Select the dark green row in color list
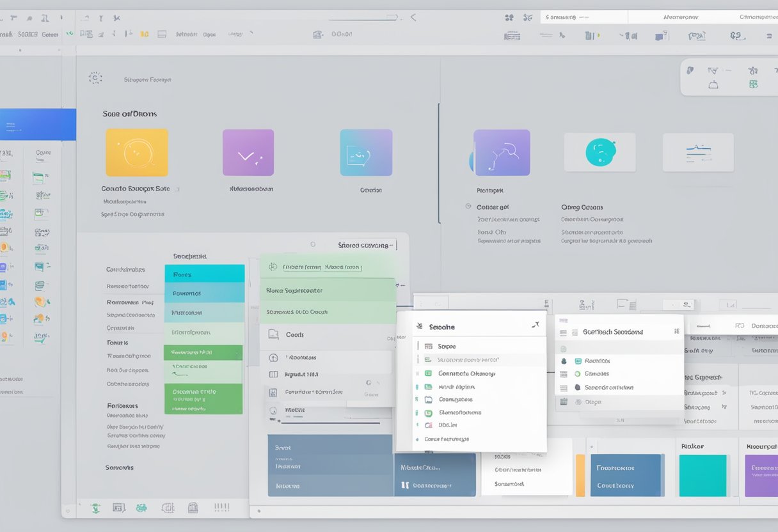Screen dimensions: 778x532 [203, 352]
